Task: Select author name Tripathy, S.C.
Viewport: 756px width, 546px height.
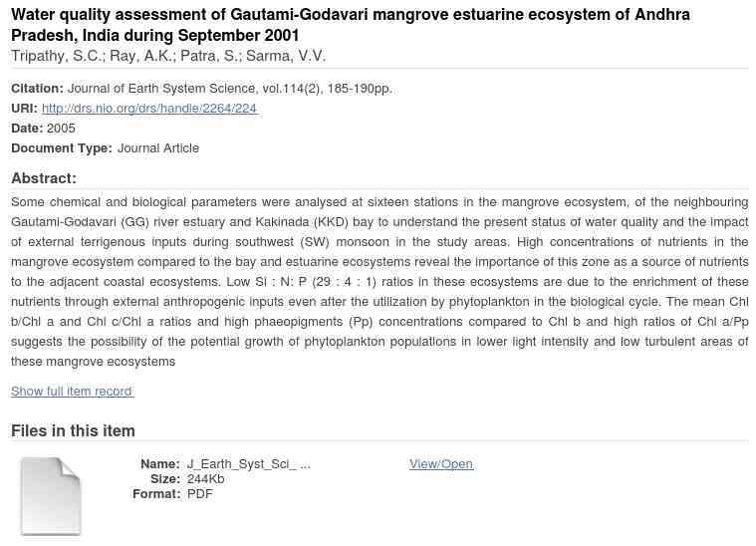Action: 56,56
